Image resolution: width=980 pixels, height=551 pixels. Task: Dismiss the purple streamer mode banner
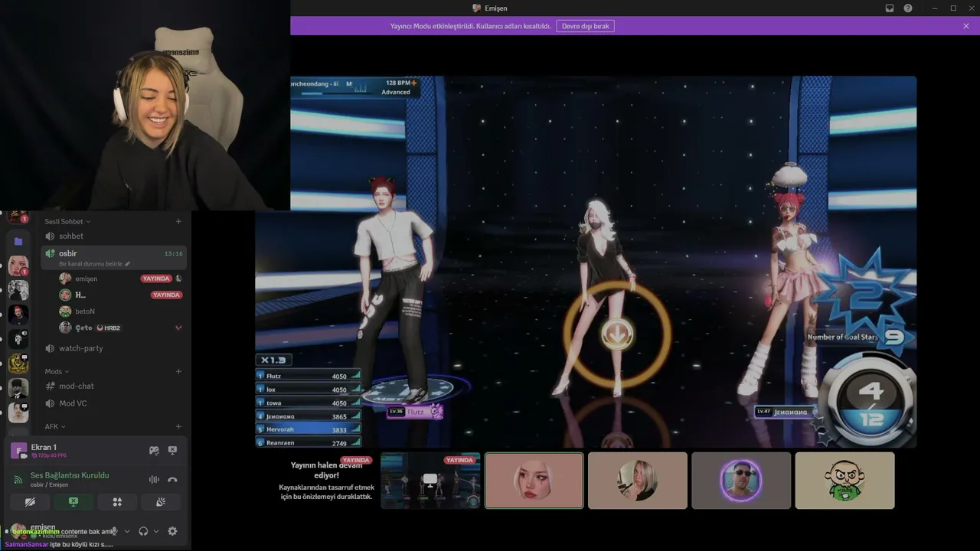pyautogui.click(x=966, y=26)
